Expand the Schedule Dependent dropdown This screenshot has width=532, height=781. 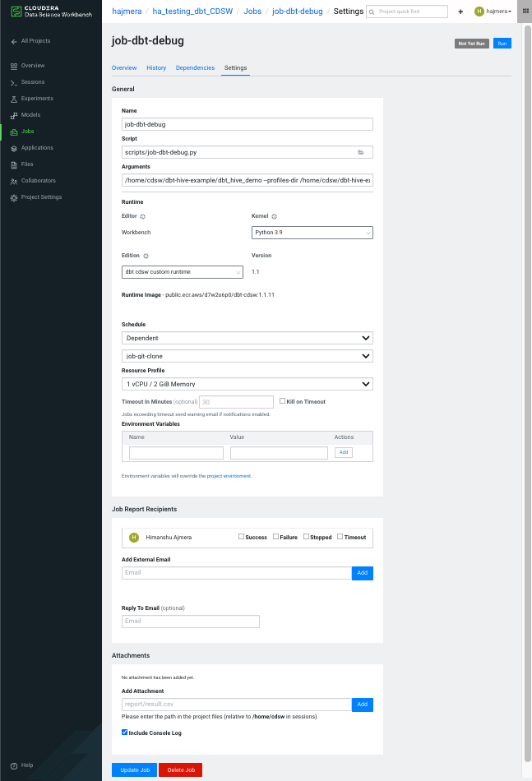tap(247, 338)
